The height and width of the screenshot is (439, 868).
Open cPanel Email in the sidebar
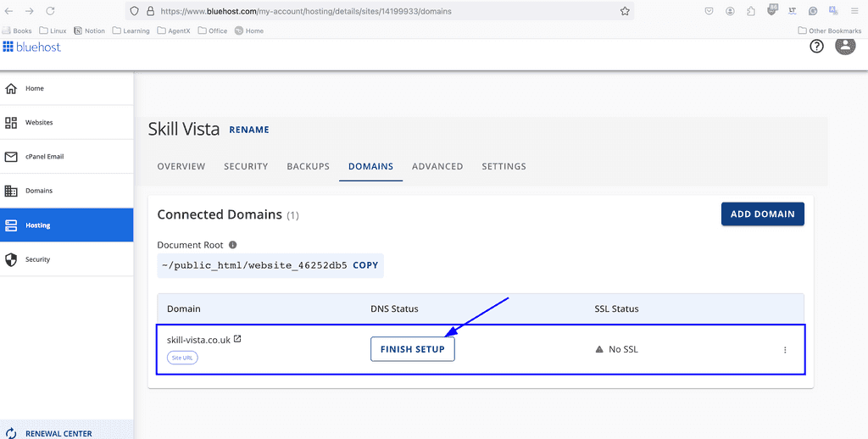66,157
